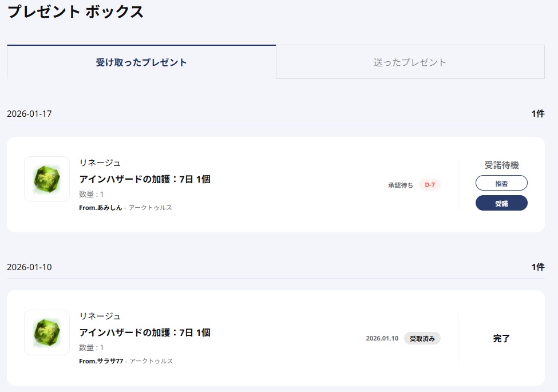Image resolution: width=558 pixels, height=392 pixels.
Task: Accept the gift with the 受諾 button
Action: (501, 203)
